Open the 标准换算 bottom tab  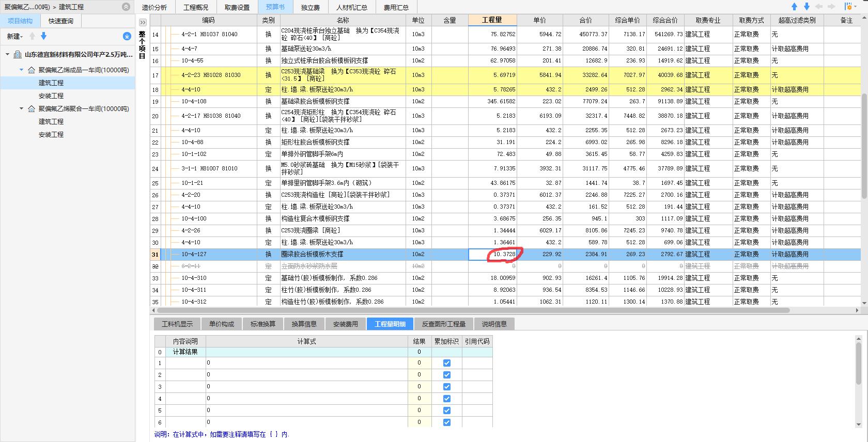(263, 324)
